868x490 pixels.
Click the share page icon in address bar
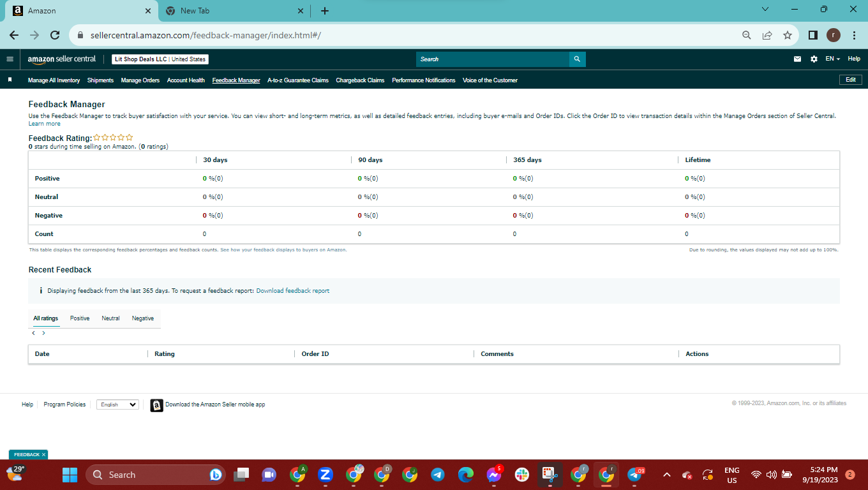coord(767,35)
